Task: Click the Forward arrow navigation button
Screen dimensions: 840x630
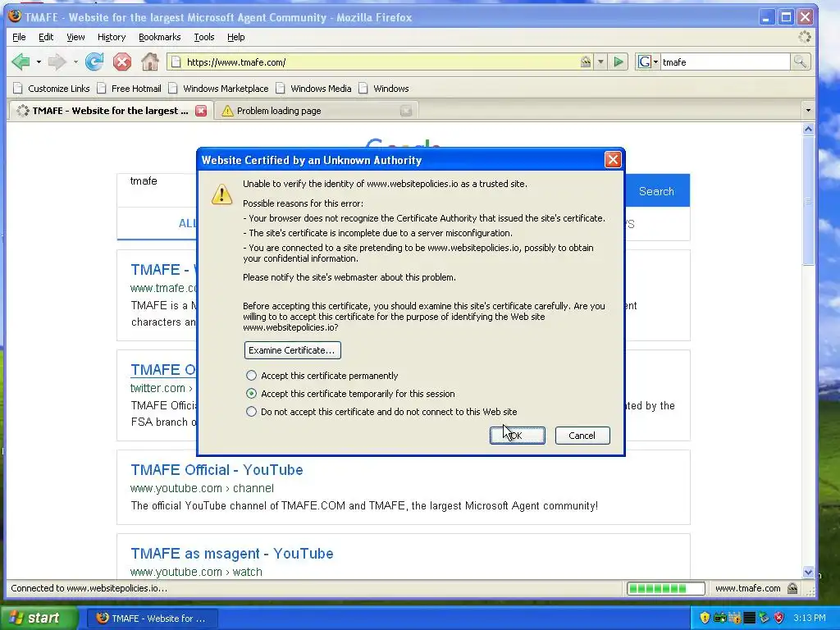Action: tap(57, 62)
